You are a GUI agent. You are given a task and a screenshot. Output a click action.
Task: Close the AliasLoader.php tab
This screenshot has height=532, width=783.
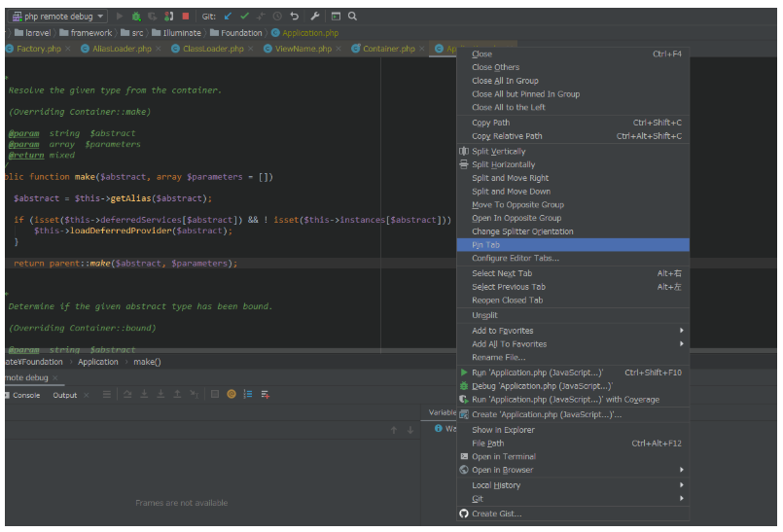tap(159, 49)
